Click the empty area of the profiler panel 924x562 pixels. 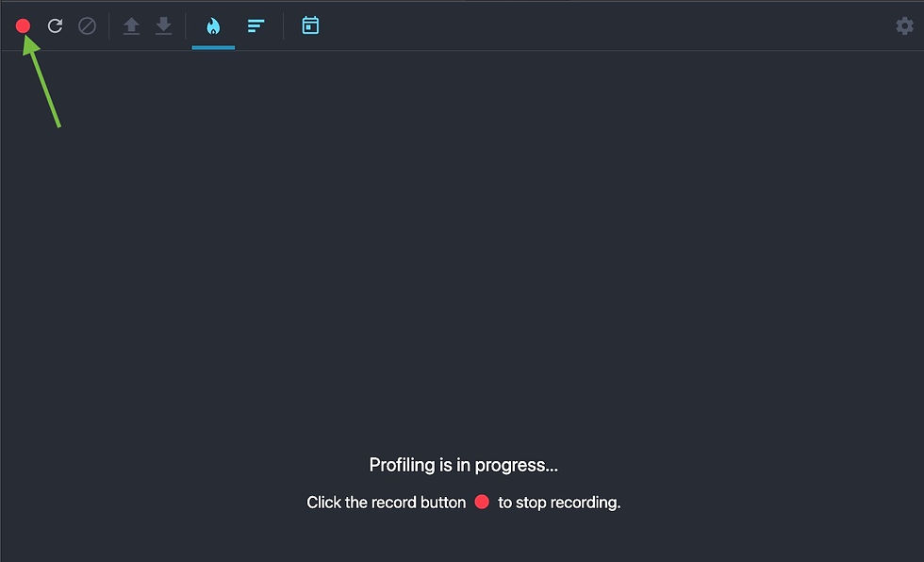tap(462, 247)
